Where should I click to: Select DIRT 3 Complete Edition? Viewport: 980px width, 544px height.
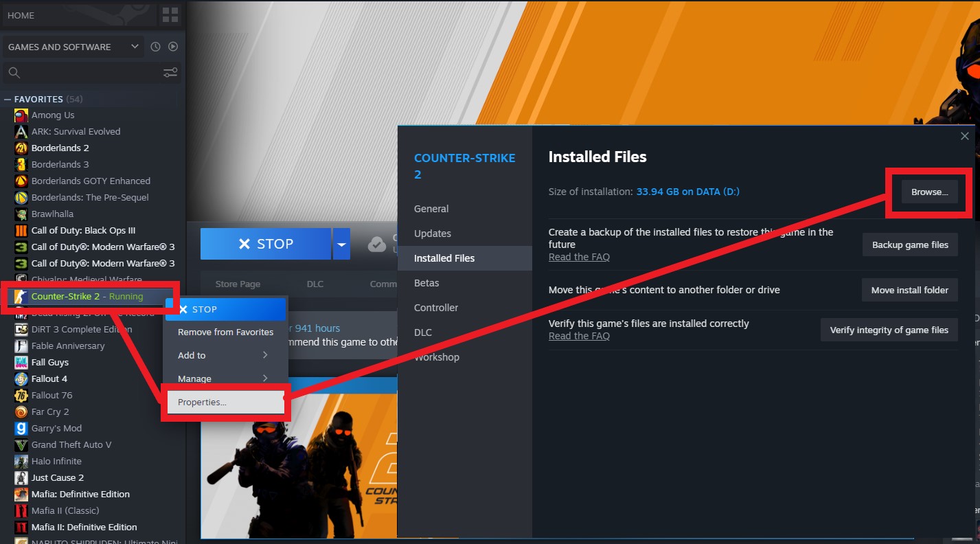tap(82, 330)
